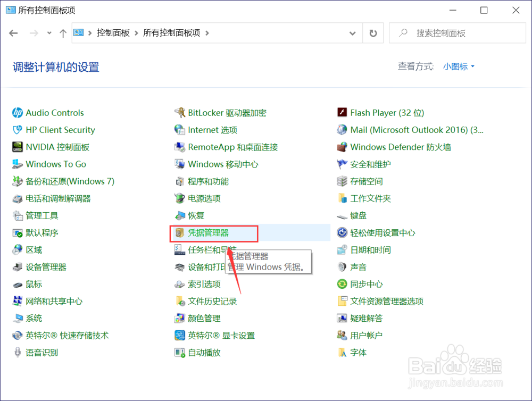
Task: Open the 存储空间 link
Action: click(x=367, y=181)
